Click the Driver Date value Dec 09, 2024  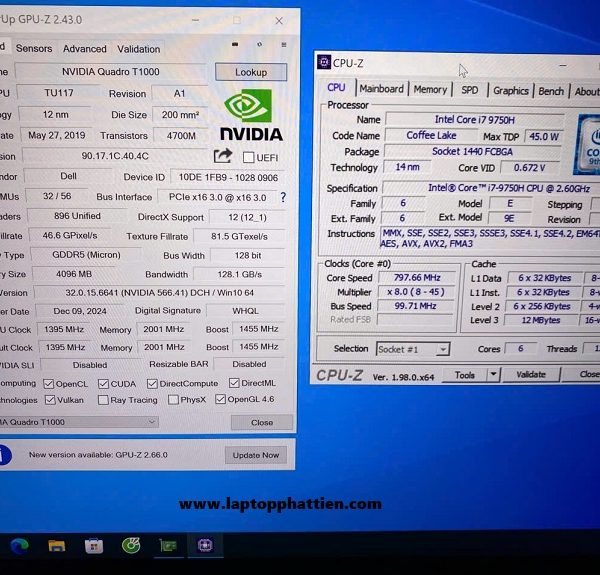coord(80,311)
